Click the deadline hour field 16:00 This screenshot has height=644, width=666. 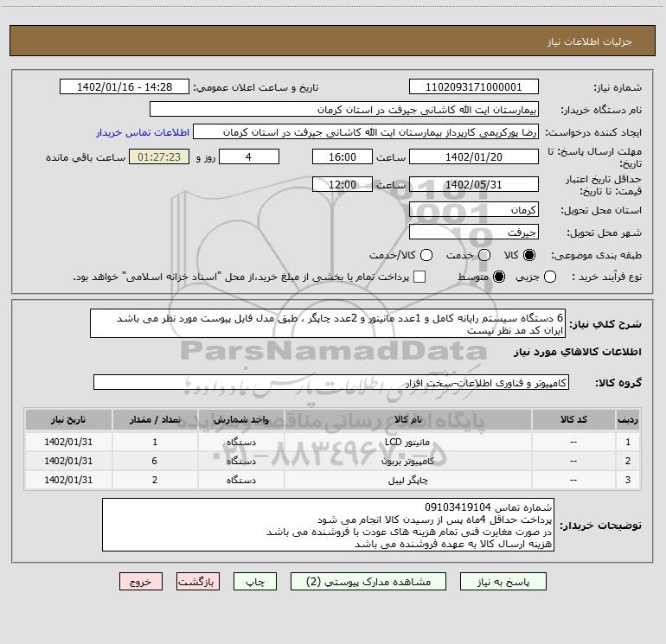coord(343,156)
